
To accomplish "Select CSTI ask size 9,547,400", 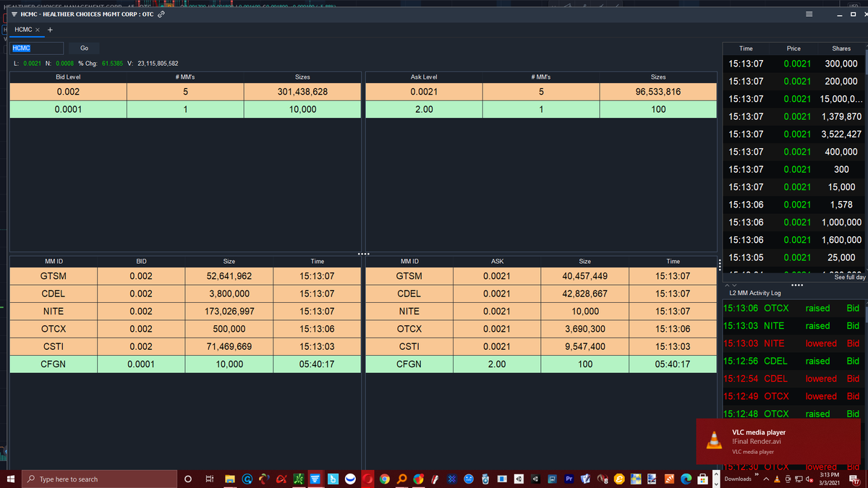I will click(x=584, y=346).
